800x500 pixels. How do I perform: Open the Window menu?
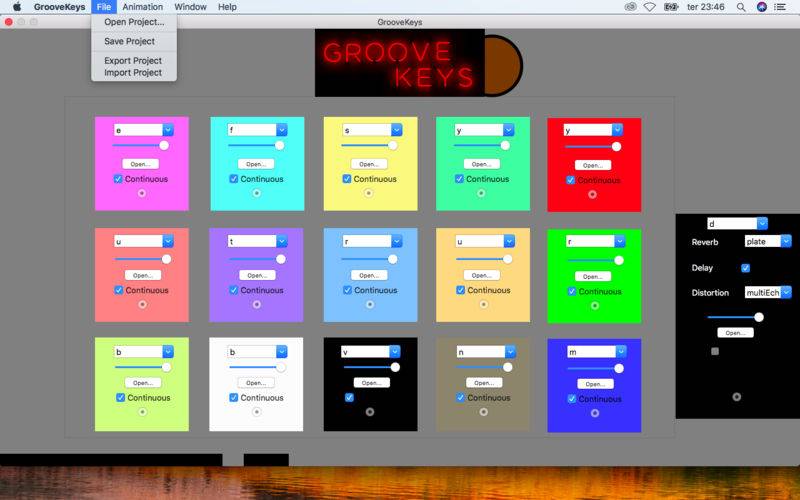(x=190, y=7)
